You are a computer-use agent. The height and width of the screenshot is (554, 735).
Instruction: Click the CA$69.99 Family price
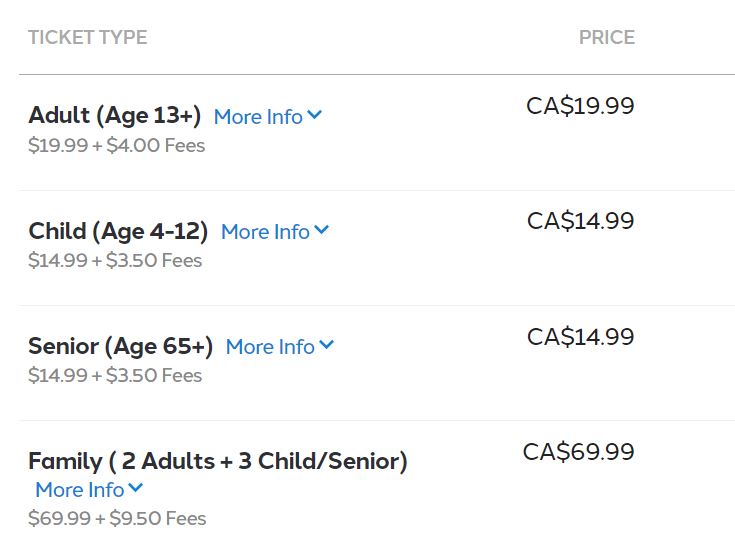(578, 451)
